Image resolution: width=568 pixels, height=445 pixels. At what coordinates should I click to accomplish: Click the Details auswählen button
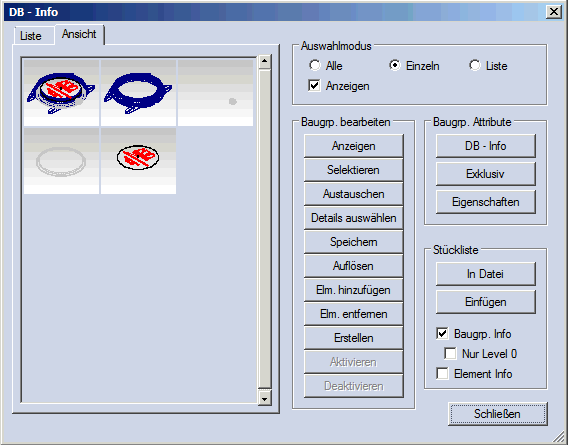354,218
